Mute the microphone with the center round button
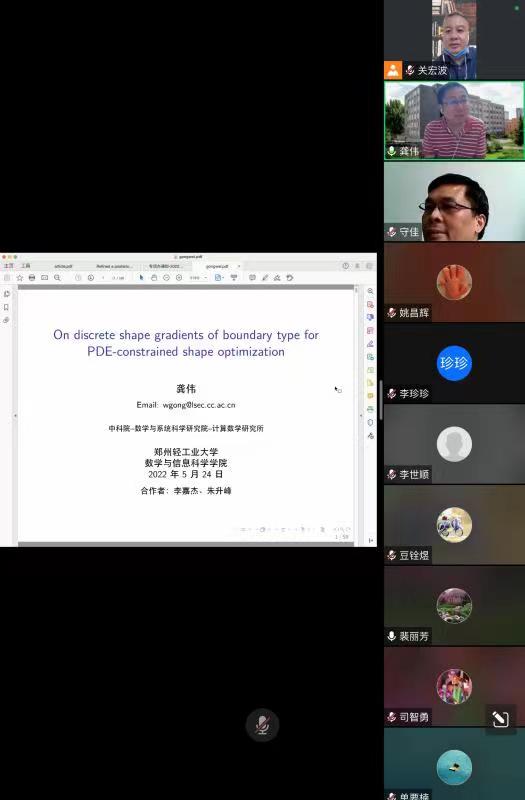The width and height of the screenshot is (525, 800). pos(262,724)
